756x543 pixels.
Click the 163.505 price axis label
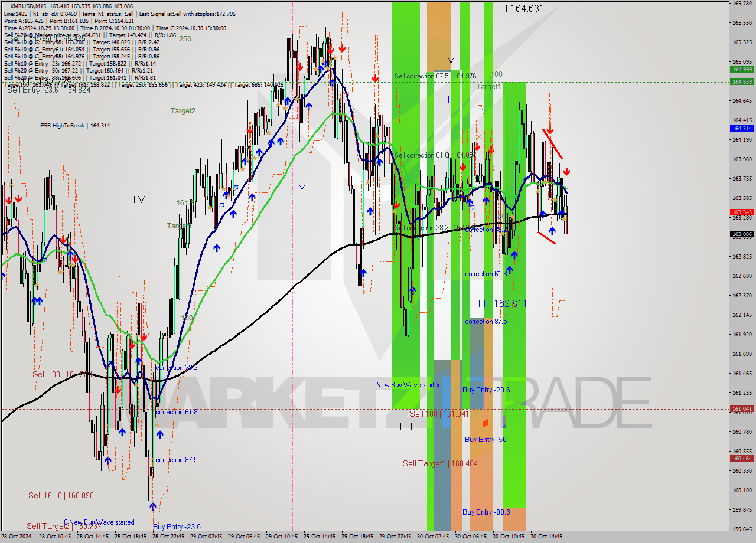click(742, 198)
